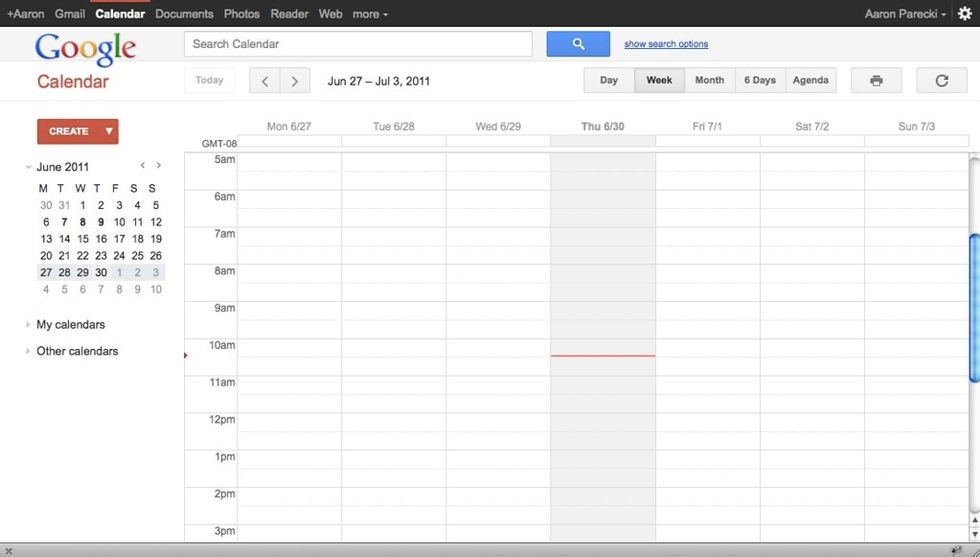Select June 30 in the mini calendar

(x=101, y=273)
